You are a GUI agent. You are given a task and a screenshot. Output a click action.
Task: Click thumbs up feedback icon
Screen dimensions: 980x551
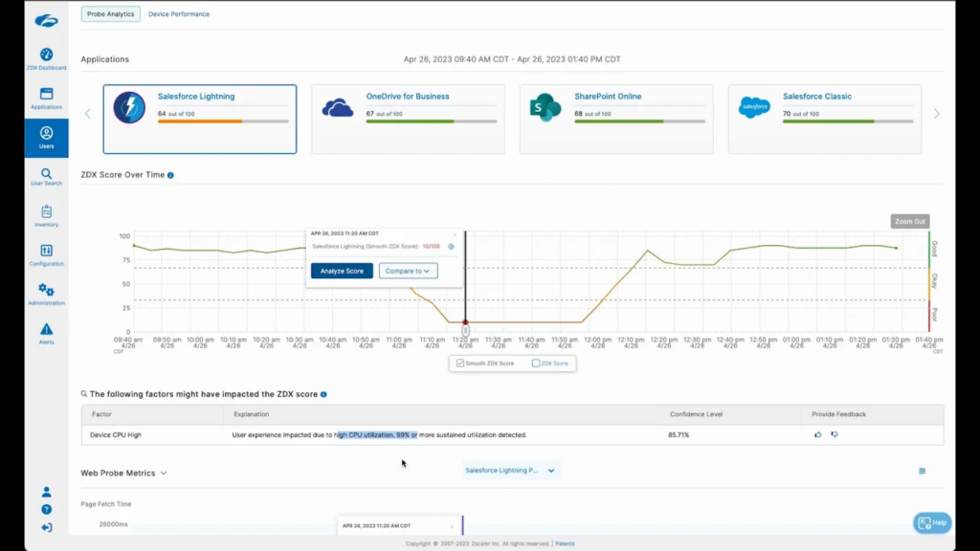click(817, 434)
